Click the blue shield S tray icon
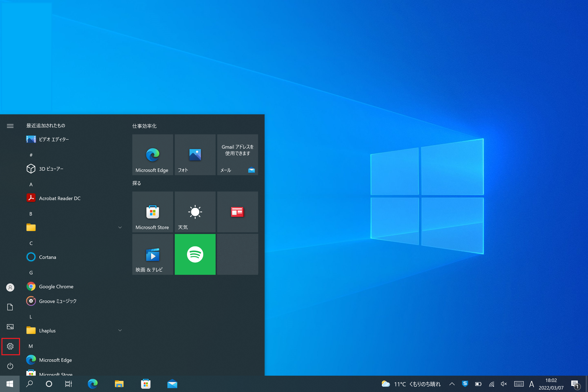The image size is (588, 392). pyautogui.click(x=465, y=384)
